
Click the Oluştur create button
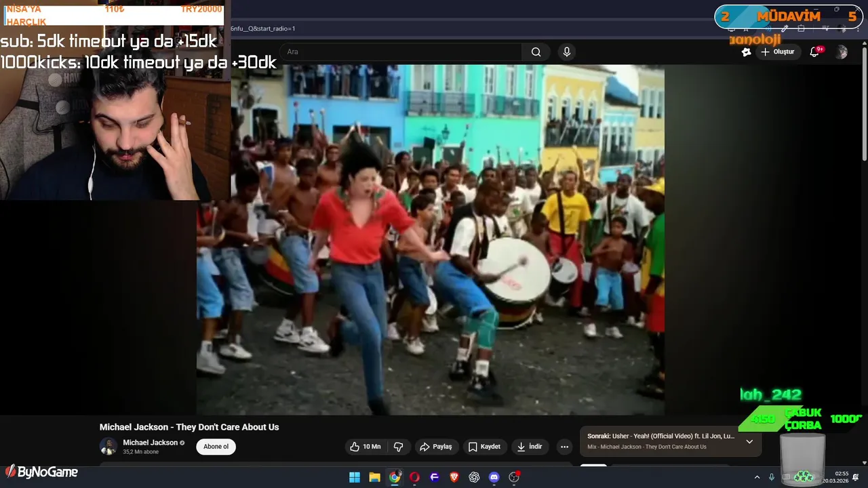777,52
